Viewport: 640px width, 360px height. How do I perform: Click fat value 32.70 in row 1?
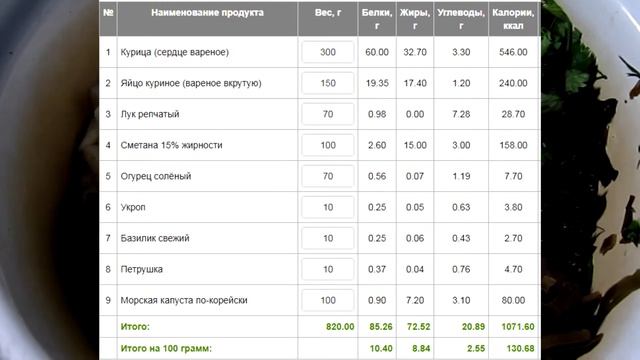(415, 52)
